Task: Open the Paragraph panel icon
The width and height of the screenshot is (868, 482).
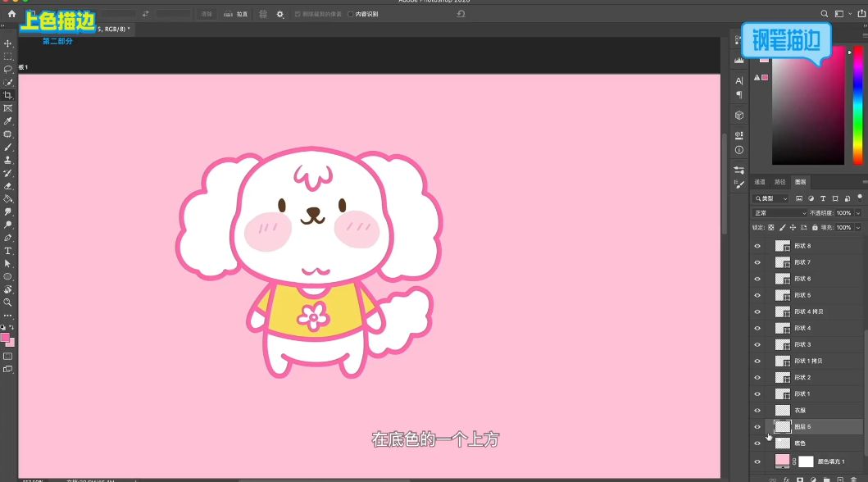Action: [x=739, y=94]
